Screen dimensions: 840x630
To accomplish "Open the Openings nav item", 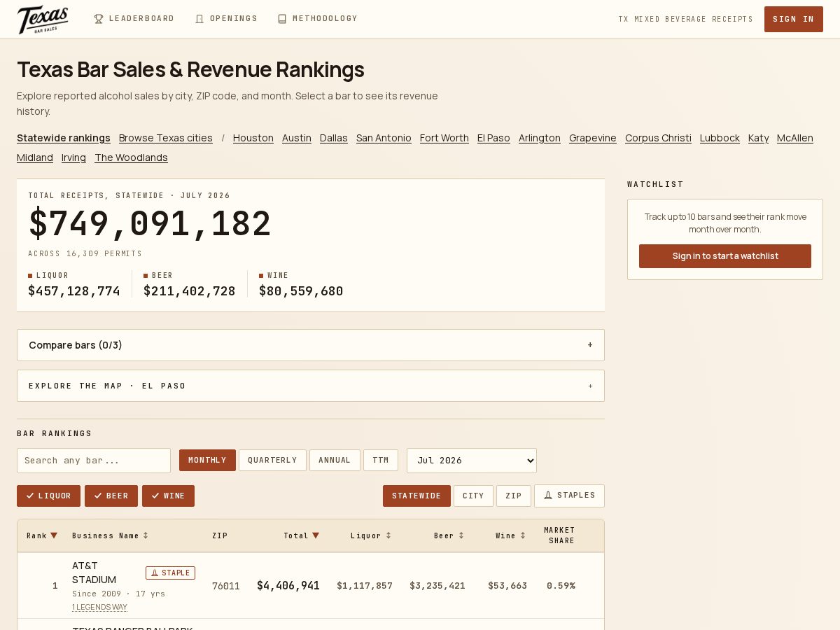I will (x=227, y=19).
